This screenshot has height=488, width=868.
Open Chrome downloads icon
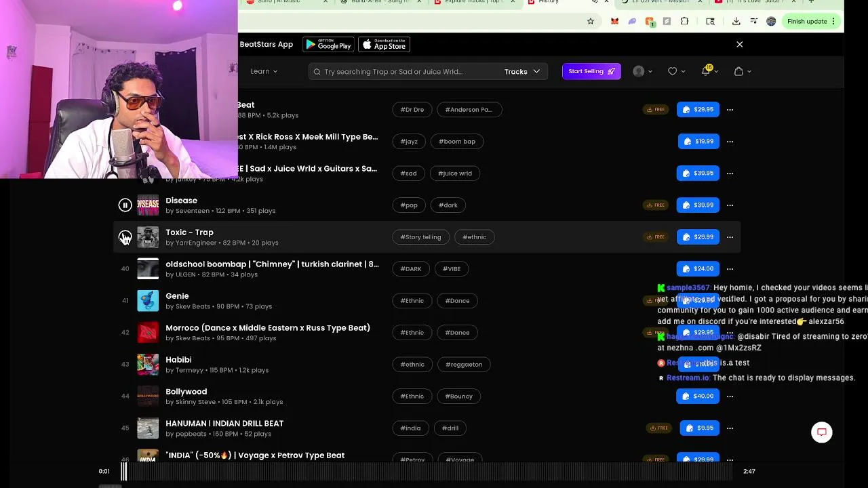[x=736, y=21]
